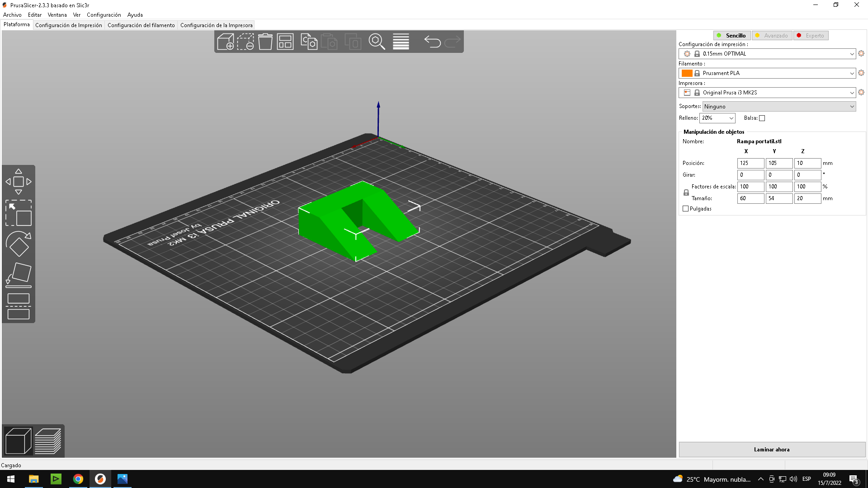Click the Posición Z field

click(807, 163)
